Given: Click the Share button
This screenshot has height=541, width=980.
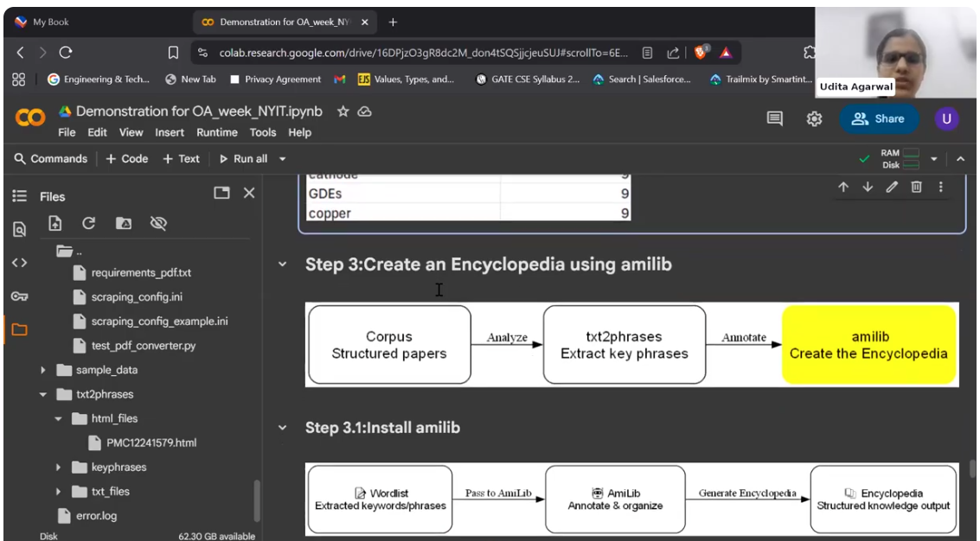Looking at the screenshot, I should coord(879,118).
